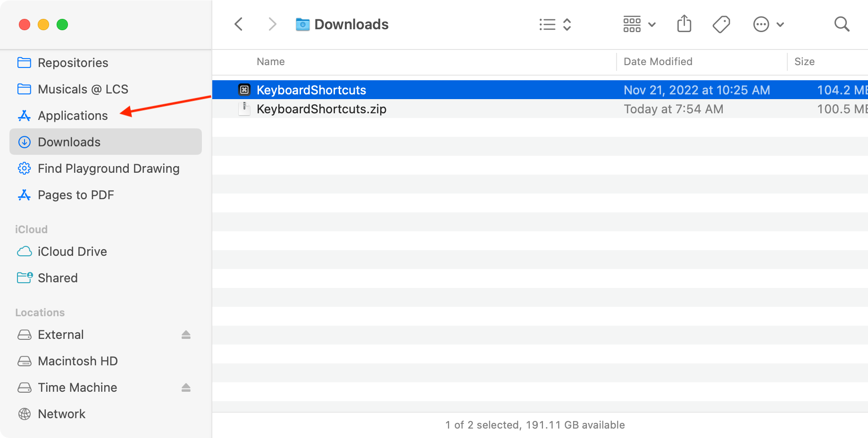Click the Downloads folder title icon
This screenshot has width=868, height=438.
point(302,25)
